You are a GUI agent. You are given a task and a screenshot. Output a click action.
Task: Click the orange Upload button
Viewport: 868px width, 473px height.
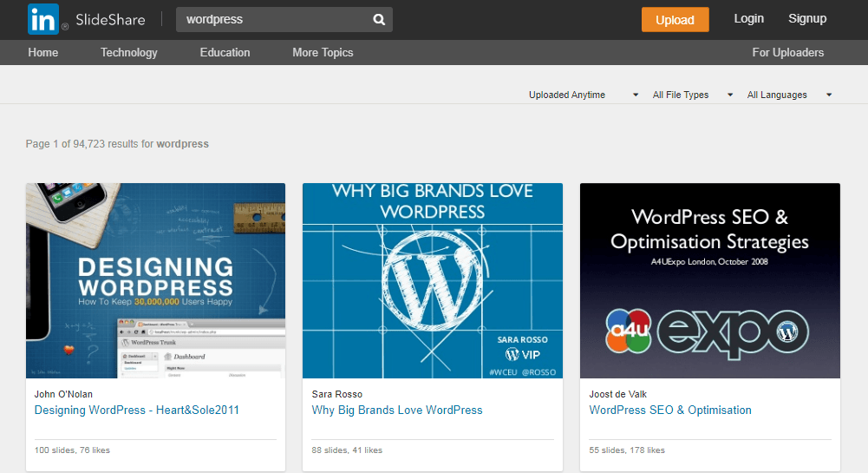tap(675, 20)
